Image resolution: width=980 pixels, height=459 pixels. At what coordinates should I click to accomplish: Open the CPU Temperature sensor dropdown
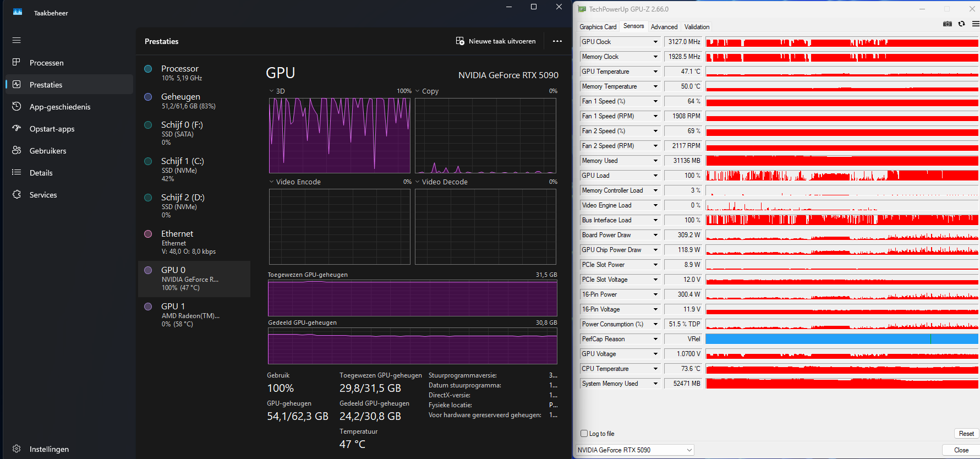655,369
